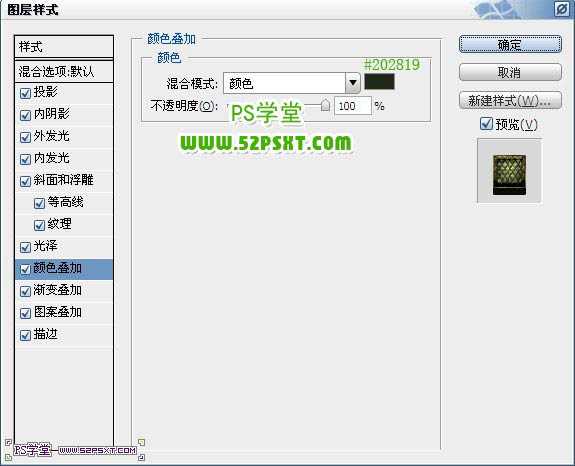575x466 pixels.
Task: Select 光泽 in the styles list
Action: pyautogui.click(x=45, y=246)
